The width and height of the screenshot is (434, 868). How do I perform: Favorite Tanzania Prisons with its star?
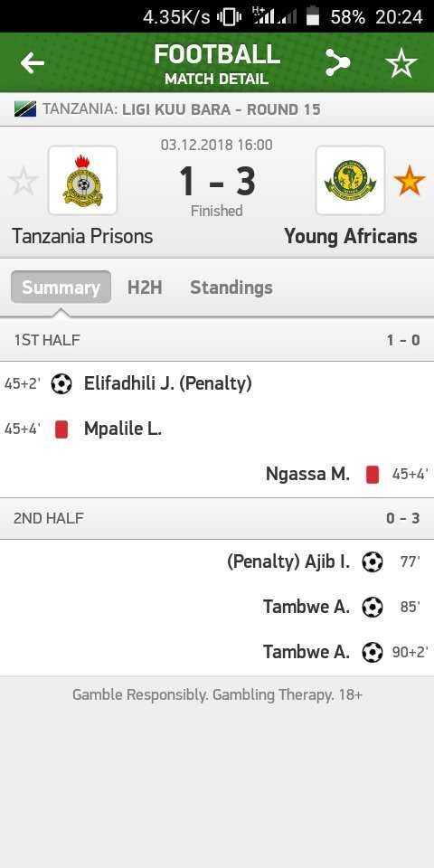[x=24, y=182]
